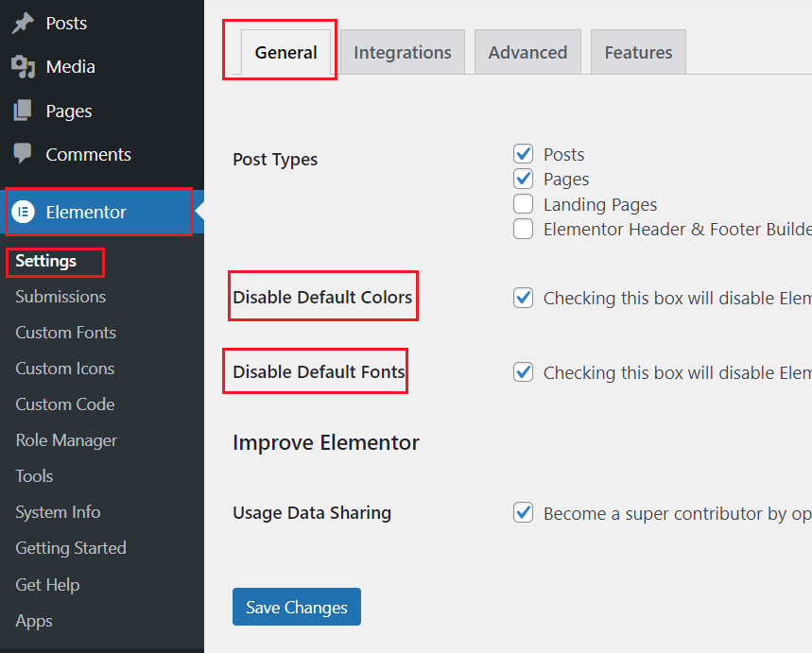Click the Disable Default Colors label
The height and width of the screenshot is (653, 812).
tap(322, 298)
